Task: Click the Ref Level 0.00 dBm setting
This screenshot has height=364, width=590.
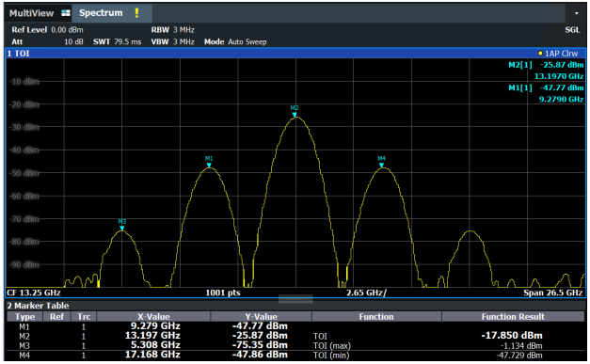Action: click(47, 30)
